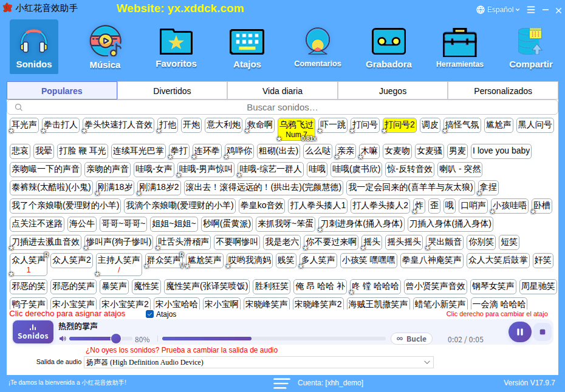Click the Cuenta: [xhh_demo] account label
The image size is (565, 392).
(330, 383)
